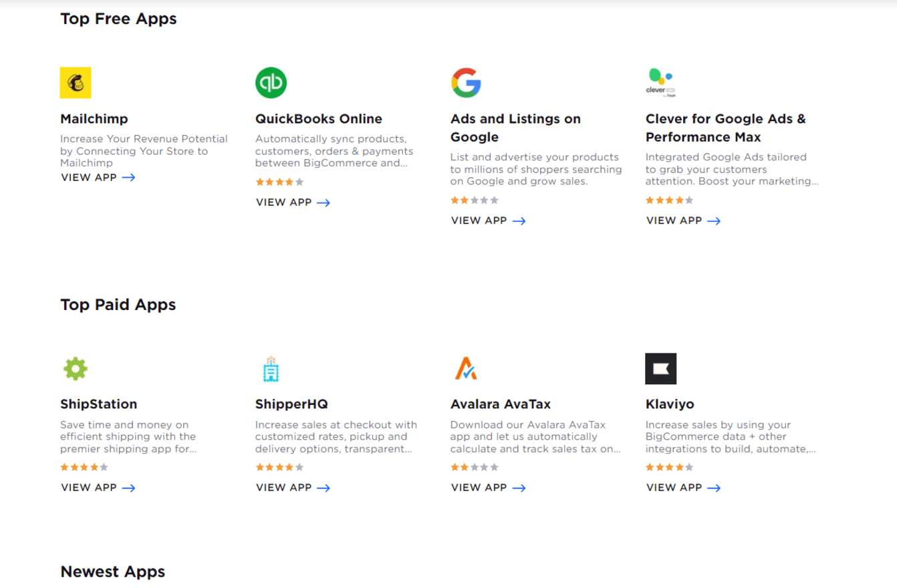This screenshot has height=588, width=897.
Task: Click the Klaviyo app title
Action: pos(670,404)
